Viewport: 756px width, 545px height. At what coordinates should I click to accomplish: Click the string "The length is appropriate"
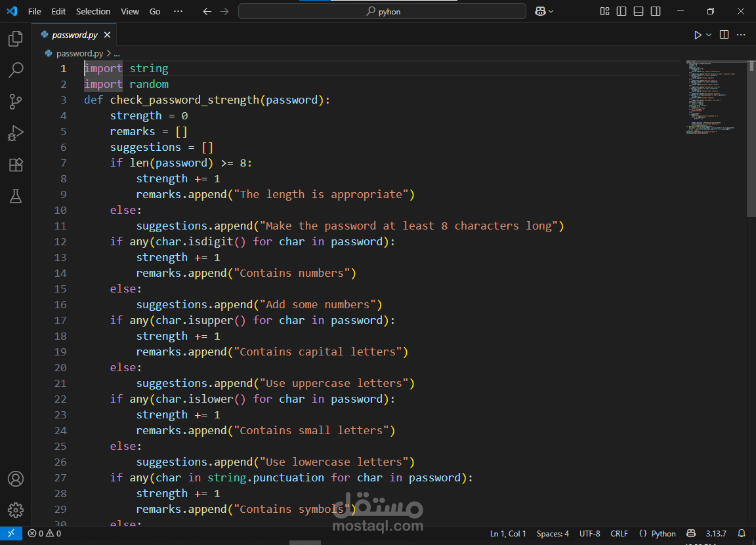[321, 194]
